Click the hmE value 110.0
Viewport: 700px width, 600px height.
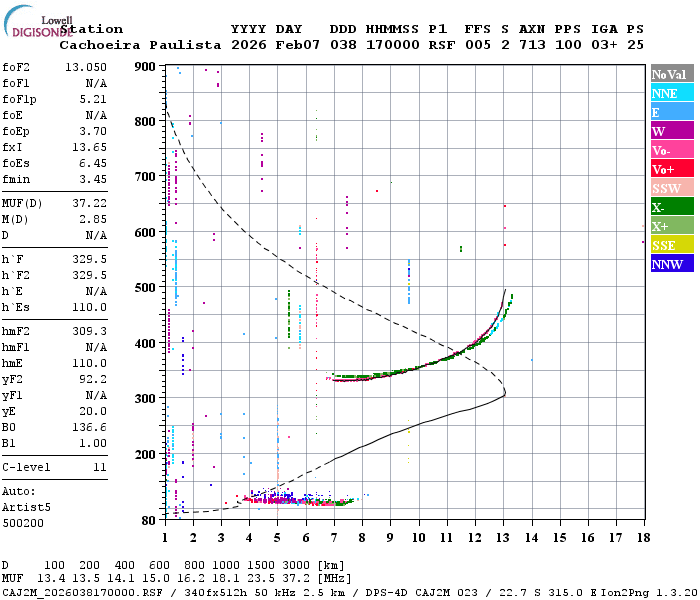coord(89,363)
